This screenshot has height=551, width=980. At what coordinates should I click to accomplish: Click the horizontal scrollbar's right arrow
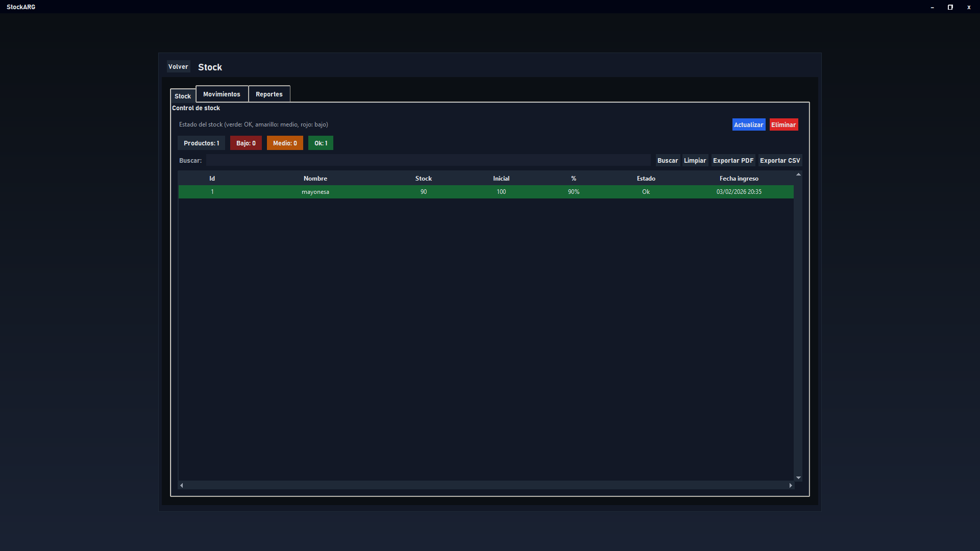[791, 486]
